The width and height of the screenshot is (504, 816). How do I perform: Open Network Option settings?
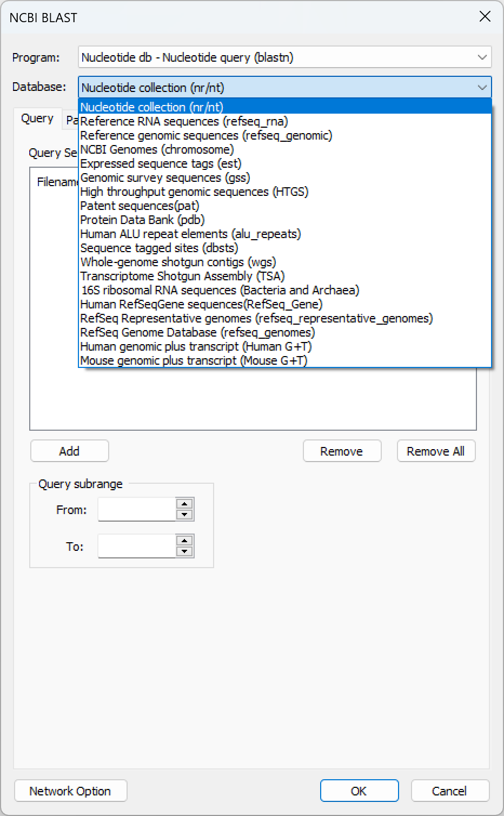pyautogui.click(x=70, y=791)
